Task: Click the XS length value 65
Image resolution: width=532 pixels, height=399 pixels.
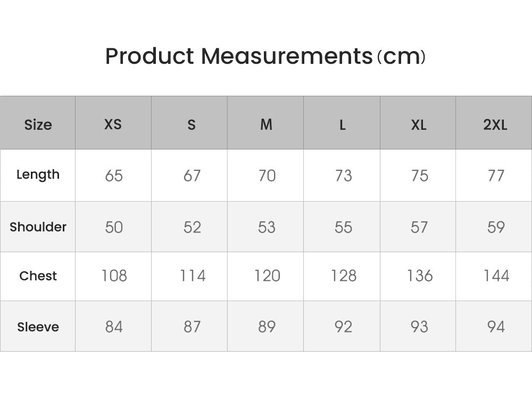Action: pos(114,176)
